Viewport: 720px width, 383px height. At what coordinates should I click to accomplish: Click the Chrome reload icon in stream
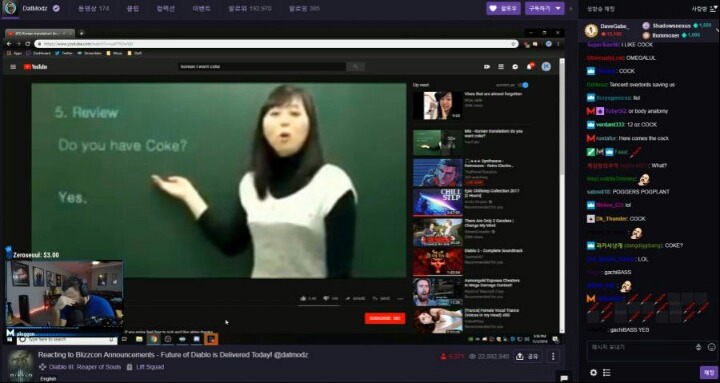click(28, 44)
